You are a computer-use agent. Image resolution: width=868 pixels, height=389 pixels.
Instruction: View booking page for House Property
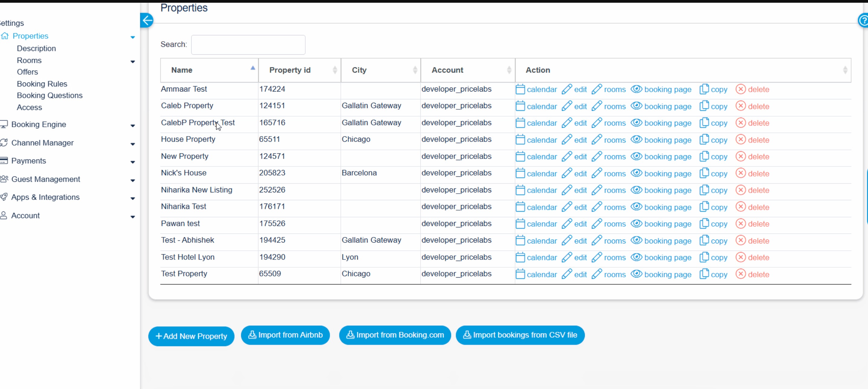(661, 140)
